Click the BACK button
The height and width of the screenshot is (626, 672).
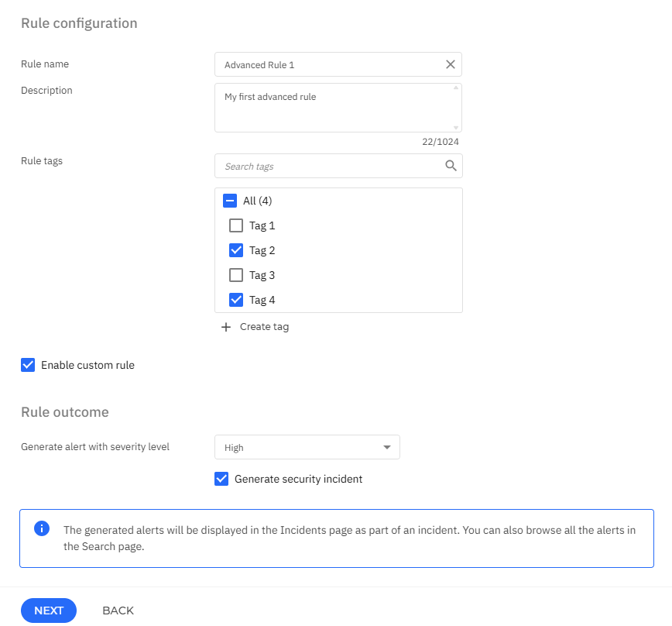[x=118, y=611]
